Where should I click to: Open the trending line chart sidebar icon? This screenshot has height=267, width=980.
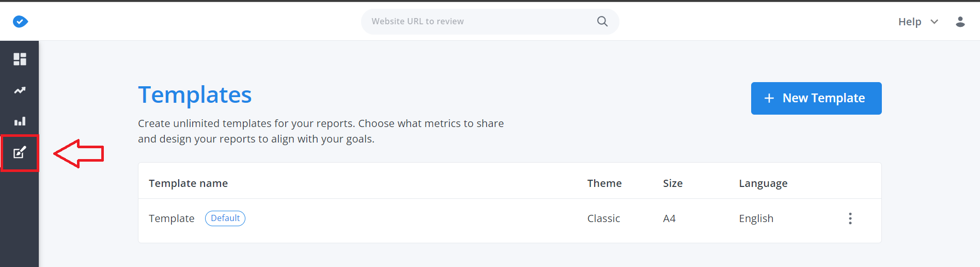point(20,90)
